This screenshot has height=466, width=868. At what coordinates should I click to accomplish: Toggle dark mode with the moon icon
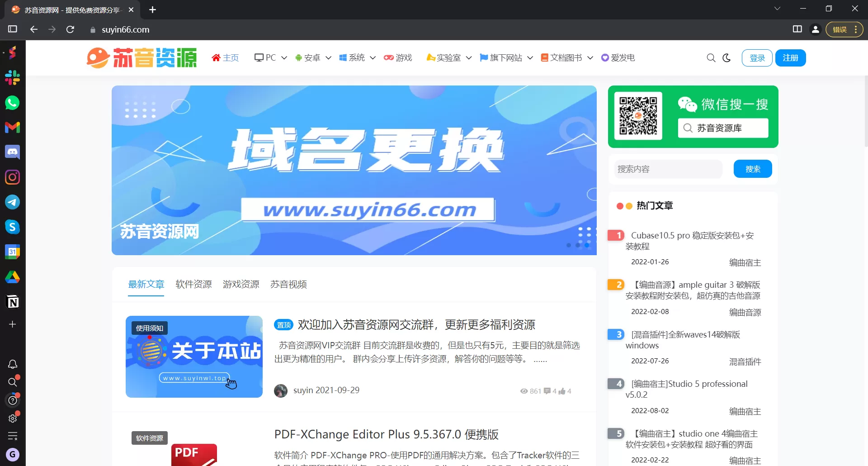[x=726, y=58]
